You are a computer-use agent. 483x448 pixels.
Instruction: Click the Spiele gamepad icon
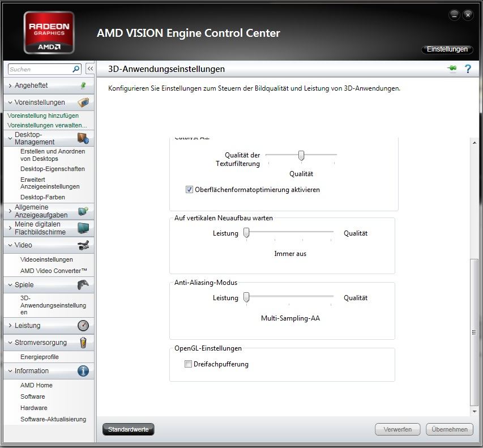click(83, 285)
